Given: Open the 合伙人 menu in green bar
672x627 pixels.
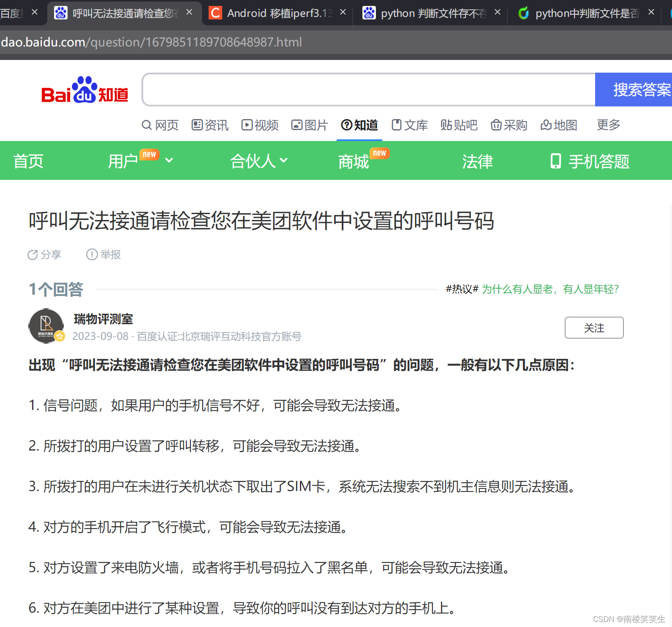Looking at the screenshot, I should tap(253, 161).
